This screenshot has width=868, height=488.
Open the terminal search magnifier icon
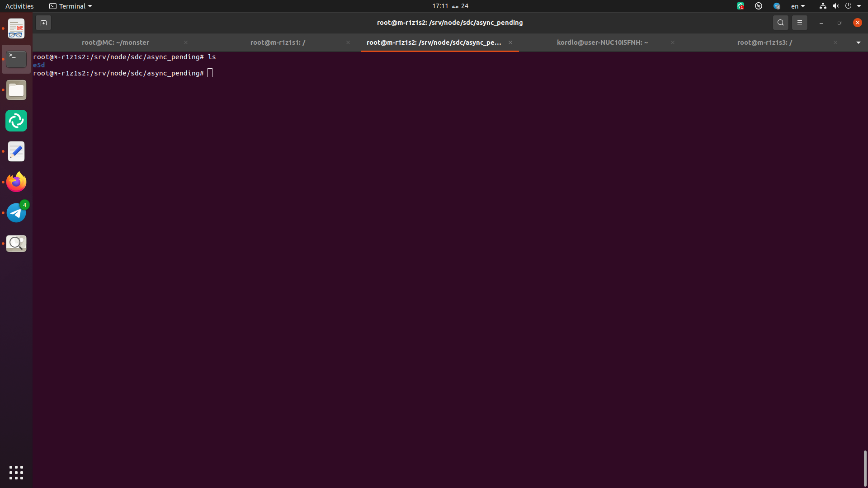(x=780, y=23)
